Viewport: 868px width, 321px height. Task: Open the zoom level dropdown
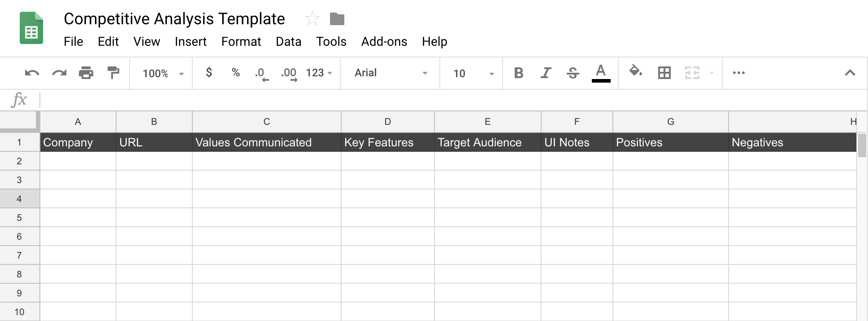click(163, 73)
